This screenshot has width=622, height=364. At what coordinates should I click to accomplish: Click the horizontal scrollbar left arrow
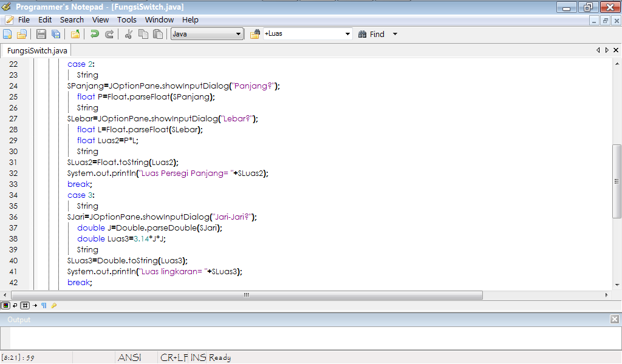click(x=5, y=295)
